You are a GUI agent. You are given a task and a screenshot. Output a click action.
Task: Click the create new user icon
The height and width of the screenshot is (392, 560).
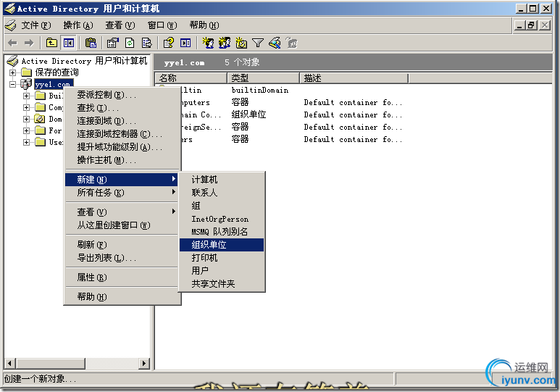pos(208,43)
